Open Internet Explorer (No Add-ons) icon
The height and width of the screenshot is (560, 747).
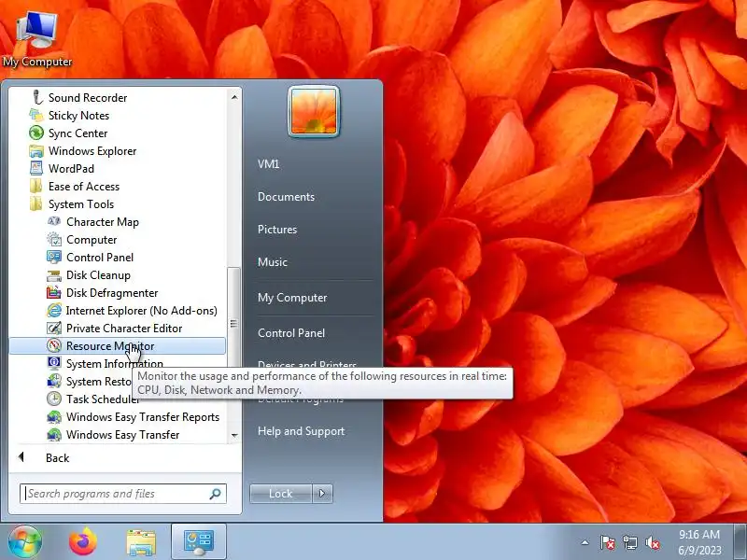[54, 311]
